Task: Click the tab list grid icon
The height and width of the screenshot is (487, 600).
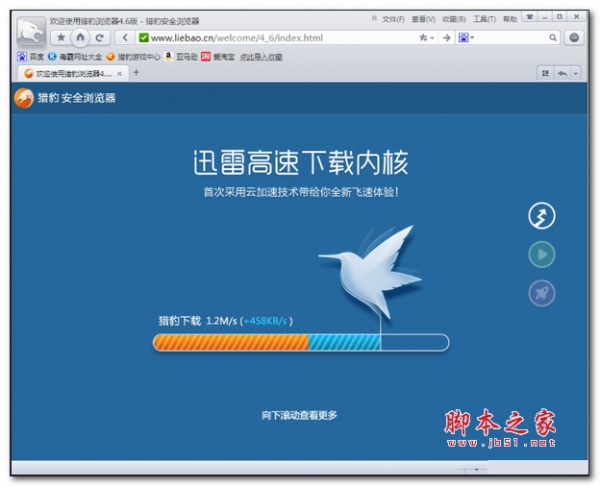Action: pyautogui.click(x=545, y=73)
